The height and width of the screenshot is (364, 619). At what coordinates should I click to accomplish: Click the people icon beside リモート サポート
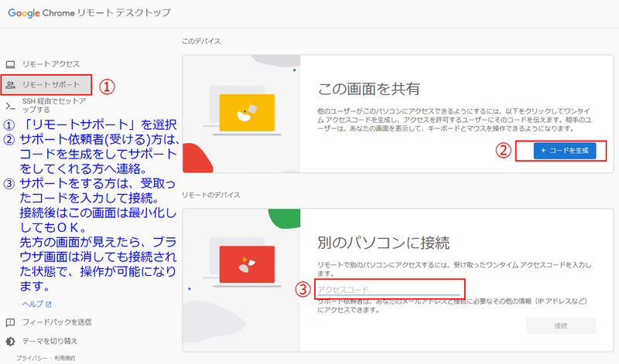[x=10, y=85]
